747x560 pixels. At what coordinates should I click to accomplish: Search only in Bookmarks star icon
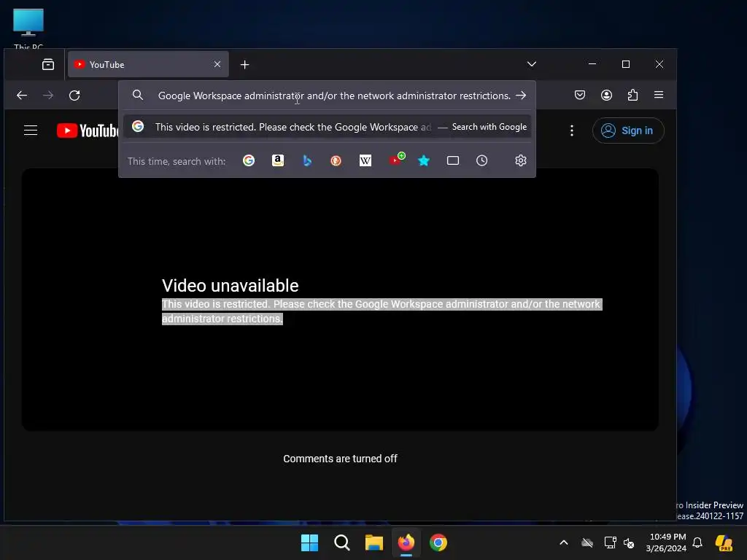424,160
